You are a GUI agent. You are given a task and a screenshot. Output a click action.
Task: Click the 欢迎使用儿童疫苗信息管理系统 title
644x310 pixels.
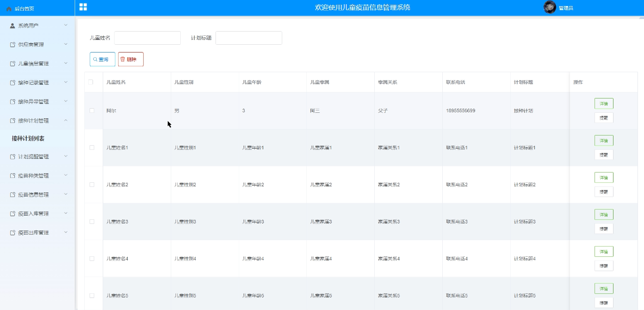362,7
